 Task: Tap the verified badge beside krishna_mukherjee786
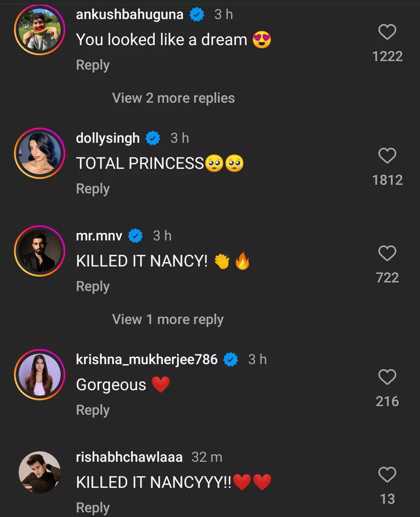click(231, 359)
